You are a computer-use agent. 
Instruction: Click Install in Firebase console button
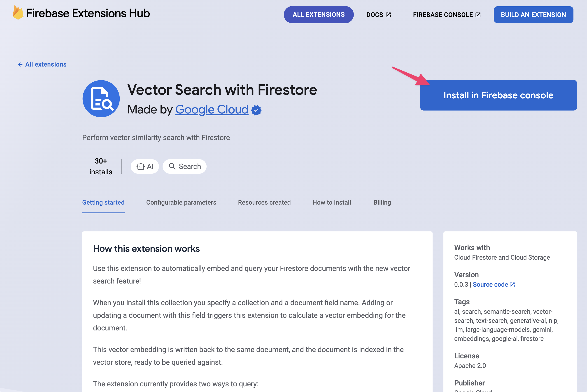[498, 95]
